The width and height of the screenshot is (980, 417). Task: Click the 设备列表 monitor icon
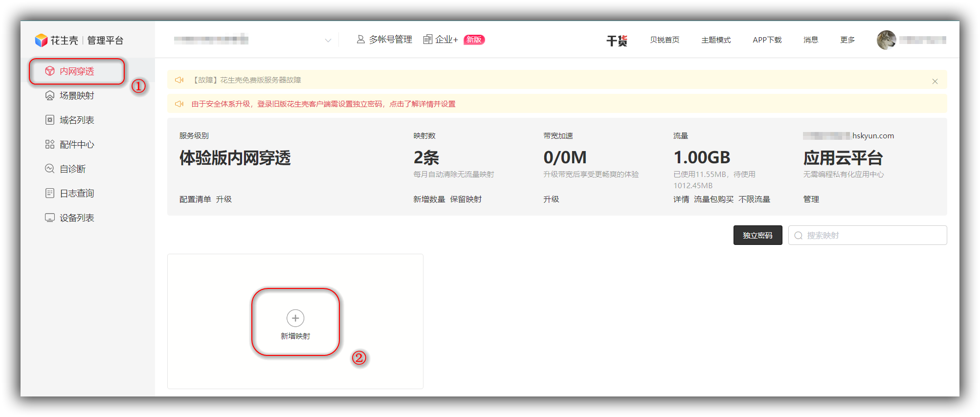50,218
